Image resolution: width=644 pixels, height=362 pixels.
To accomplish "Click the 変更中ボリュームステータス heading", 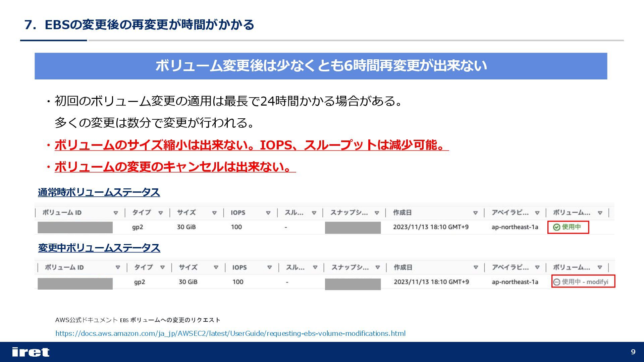I will (99, 248).
